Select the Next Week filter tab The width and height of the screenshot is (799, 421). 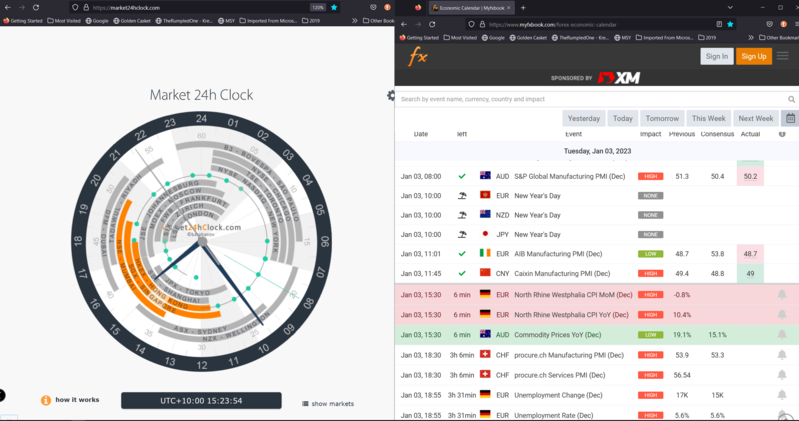756,118
